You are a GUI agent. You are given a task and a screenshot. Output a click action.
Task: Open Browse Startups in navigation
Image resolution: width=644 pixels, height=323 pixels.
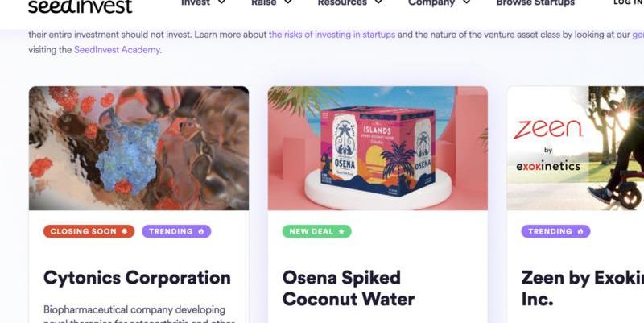pyautogui.click(x=535, y=3)
